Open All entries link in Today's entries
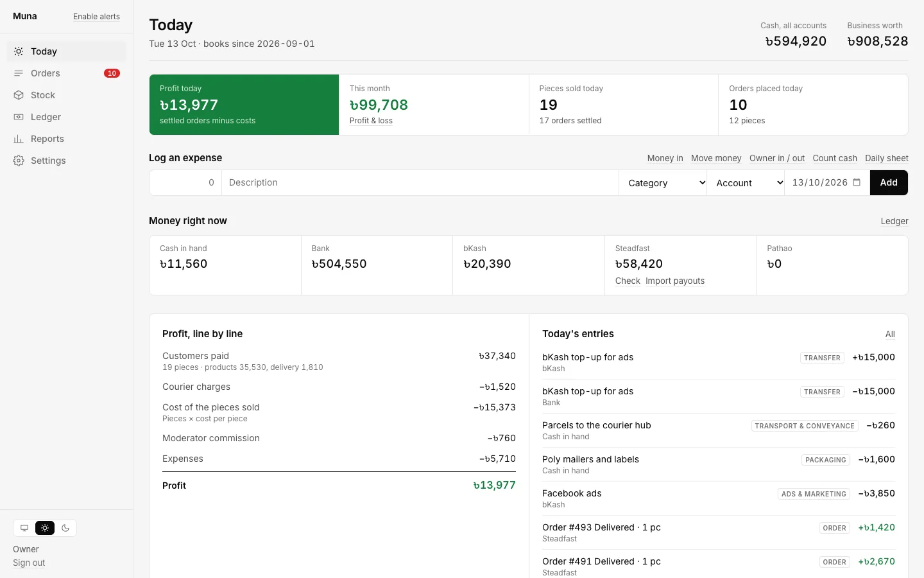Screen dimensions: 924x578 point(890,334)
